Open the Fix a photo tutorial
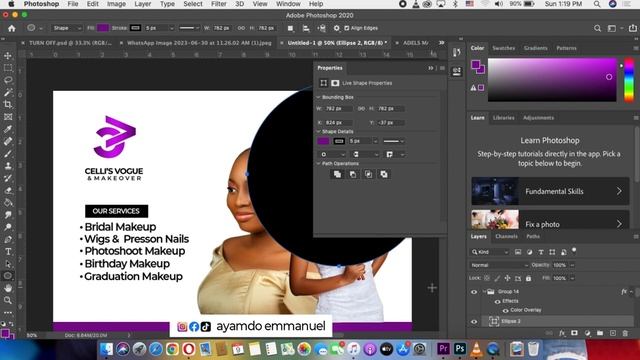Screen dimensions: 640x360 point(550,220)
